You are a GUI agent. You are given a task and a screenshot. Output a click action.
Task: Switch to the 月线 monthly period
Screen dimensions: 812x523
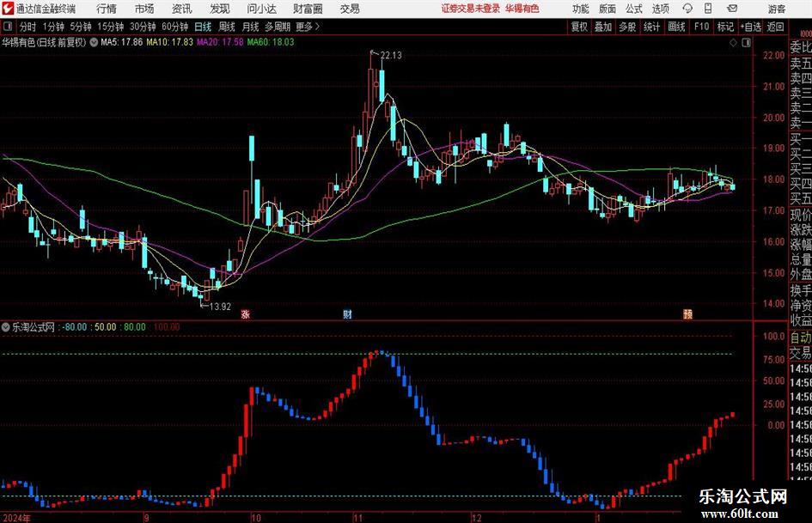coord(250,27)
